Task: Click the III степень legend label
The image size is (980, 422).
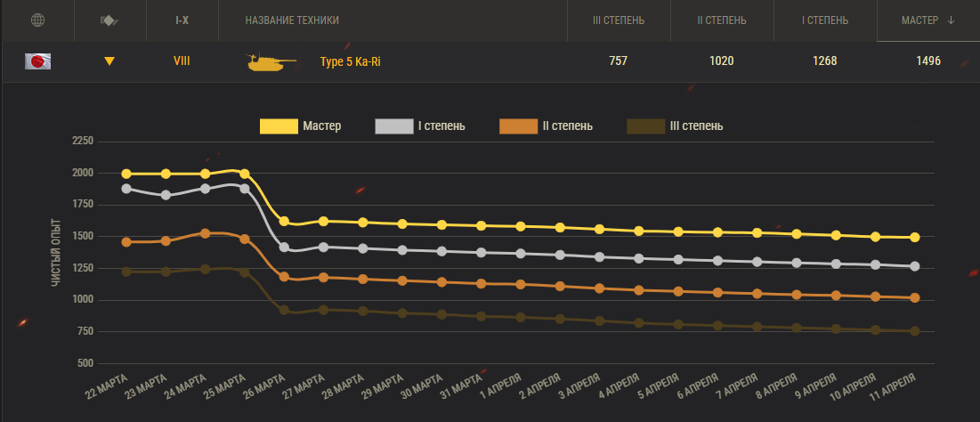Action: click(696, 126)
